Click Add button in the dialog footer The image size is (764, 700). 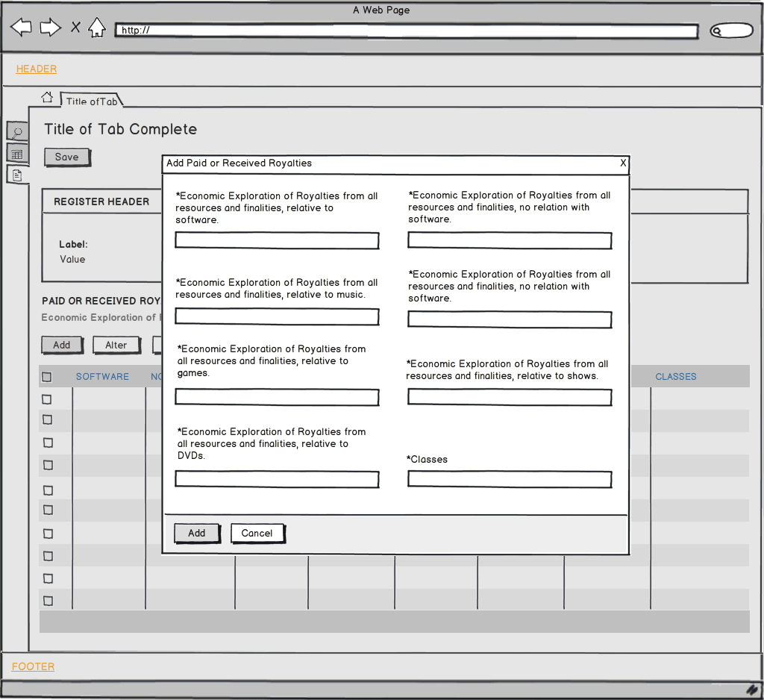[197, 534]
